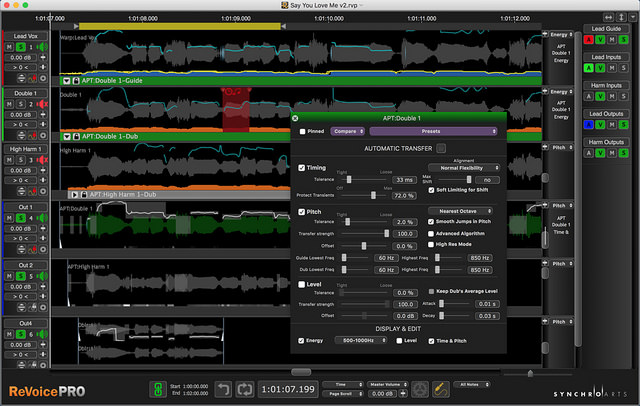The image size is (640, 406).
Task: Click the 1:01:07.199 time counter
Action: 288,390
